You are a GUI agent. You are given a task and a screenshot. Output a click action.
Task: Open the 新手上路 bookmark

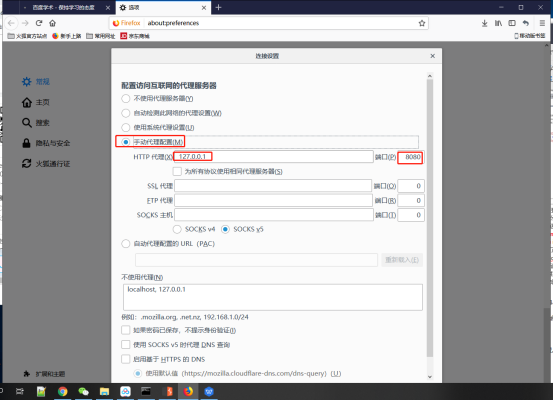[66, 36]
